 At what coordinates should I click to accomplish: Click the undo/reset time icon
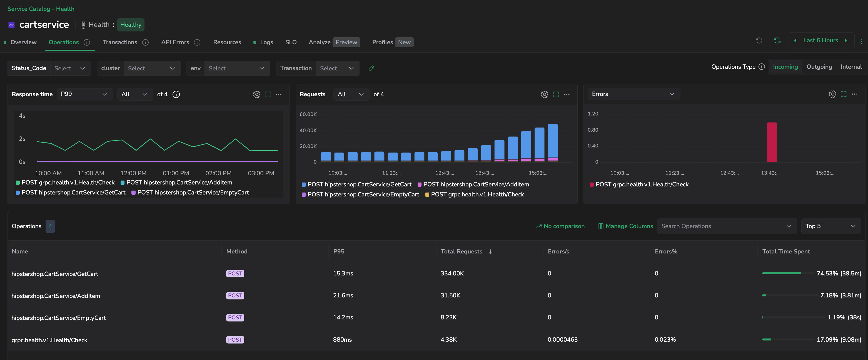(759, 41)
